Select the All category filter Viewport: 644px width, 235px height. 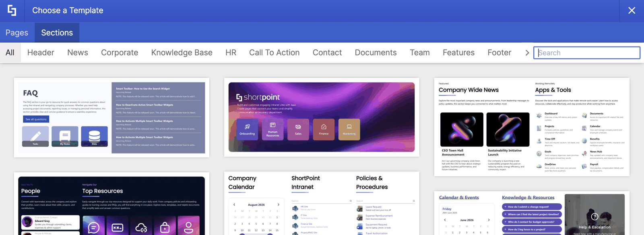tap(10, 53)
